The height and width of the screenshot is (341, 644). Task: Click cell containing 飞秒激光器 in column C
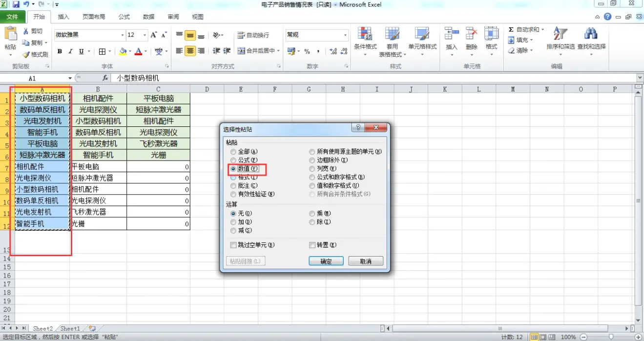159,143
